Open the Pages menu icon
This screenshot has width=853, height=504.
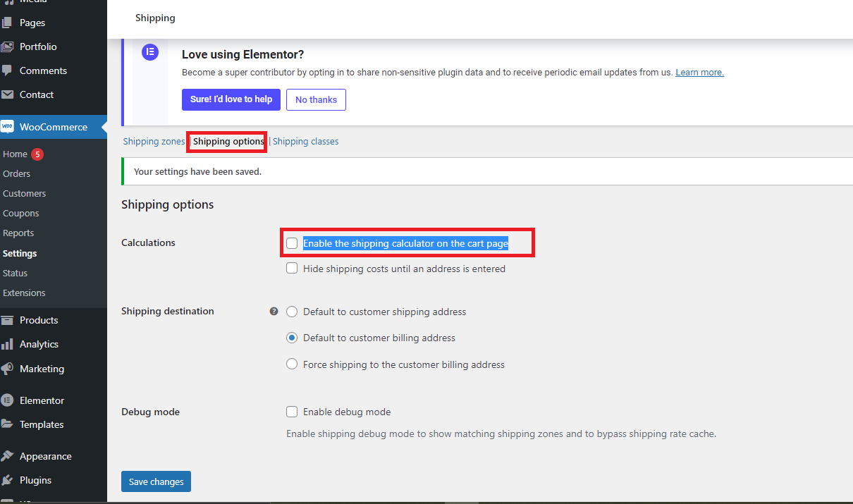pos(7,23)
